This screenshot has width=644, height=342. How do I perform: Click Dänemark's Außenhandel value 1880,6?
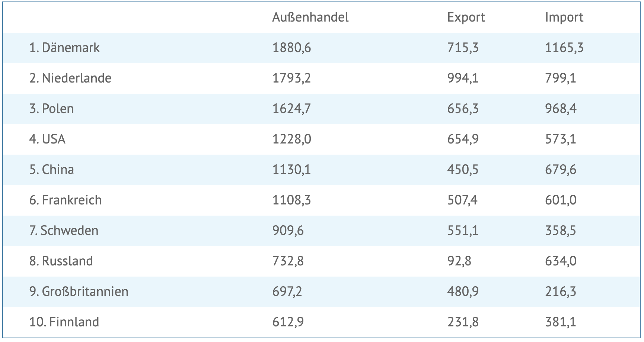(291, 48)
